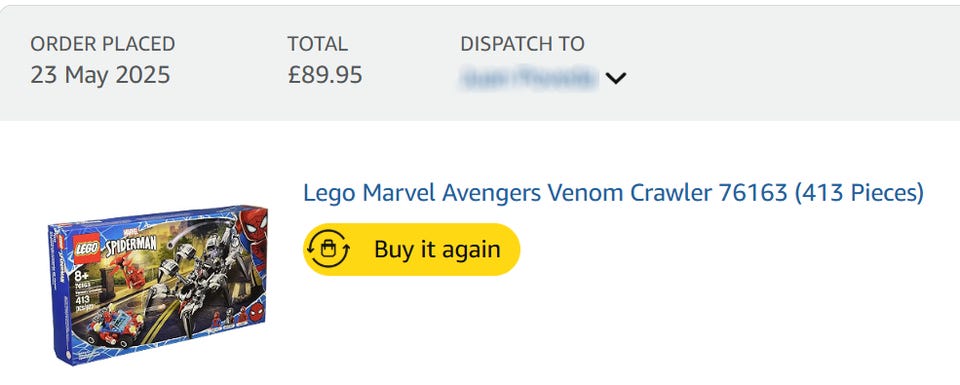Click the small Spider-Man head at box bottom-right
The image size is (960, 385).
[x=258, y=308]
